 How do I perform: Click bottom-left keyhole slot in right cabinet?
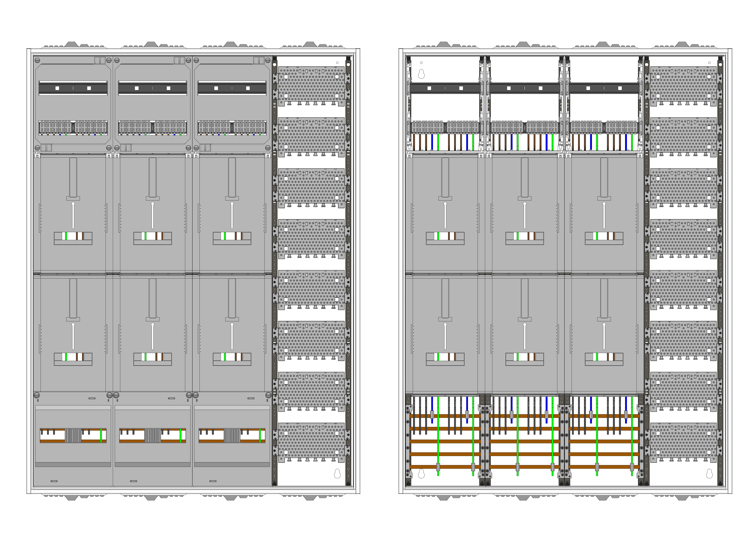click(x=421, y=474)
